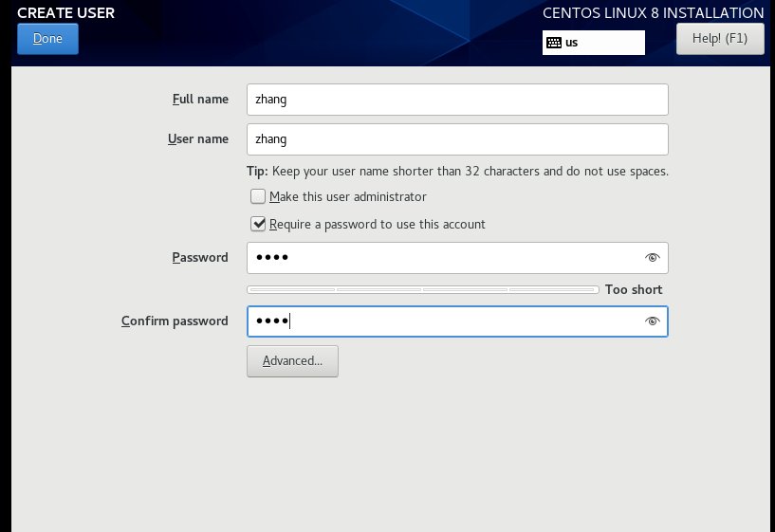This screenshot has width=775, height=532.
Task: Click the password strength bar
Action: click(x=423, y=289)
